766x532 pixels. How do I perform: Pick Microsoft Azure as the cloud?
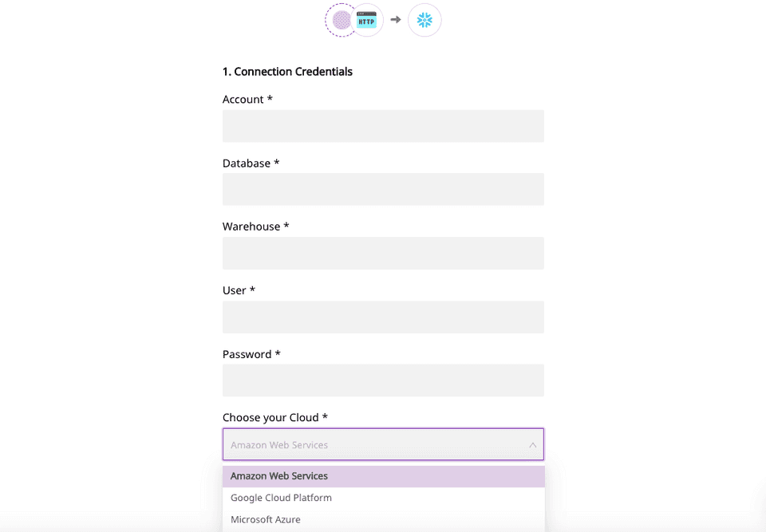[x=266, y=519]
